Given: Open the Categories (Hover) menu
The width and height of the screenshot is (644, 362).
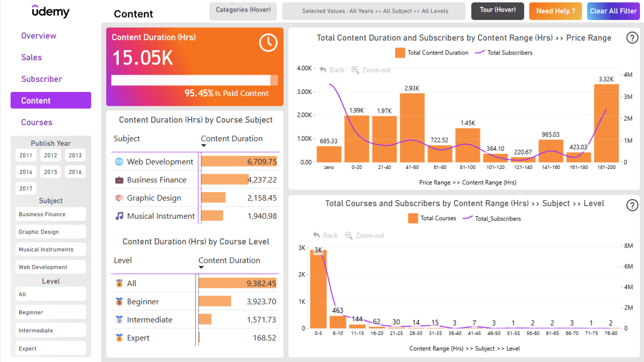Looking at the screenshot, I should click(x=243, y=11).
